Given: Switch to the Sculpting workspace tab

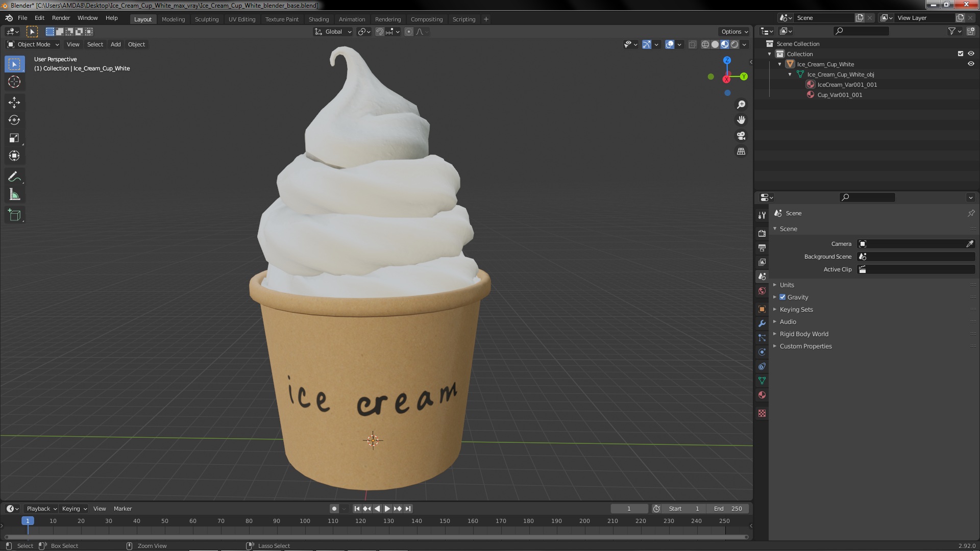Looking at the screenshot, I should coord(207,19).
